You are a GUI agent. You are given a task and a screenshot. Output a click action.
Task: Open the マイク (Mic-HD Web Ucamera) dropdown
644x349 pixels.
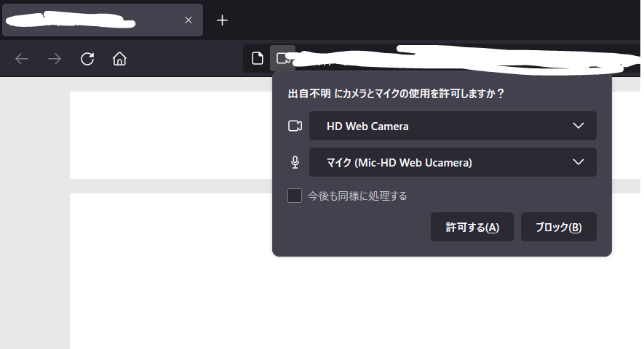pyautogui.click(x=453, y=162)
